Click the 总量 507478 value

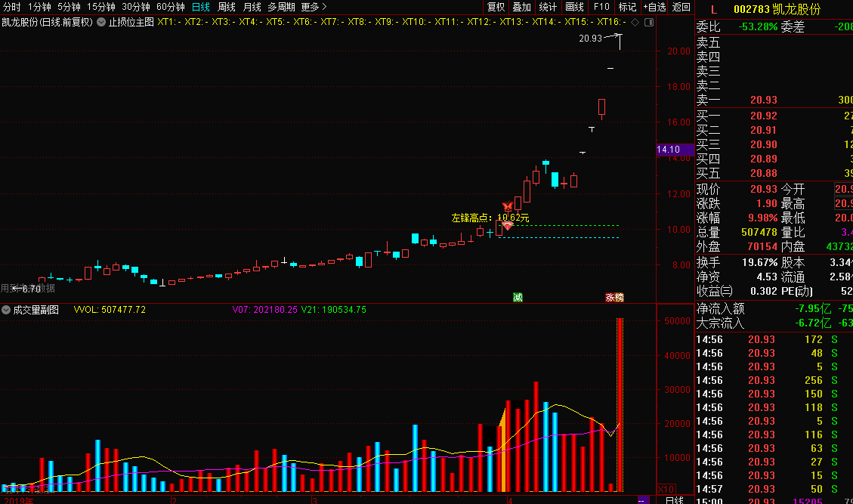[x=759, y=233]
